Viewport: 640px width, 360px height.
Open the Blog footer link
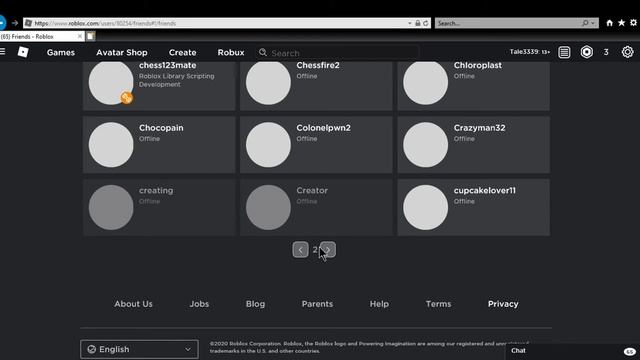coord(255,304)
